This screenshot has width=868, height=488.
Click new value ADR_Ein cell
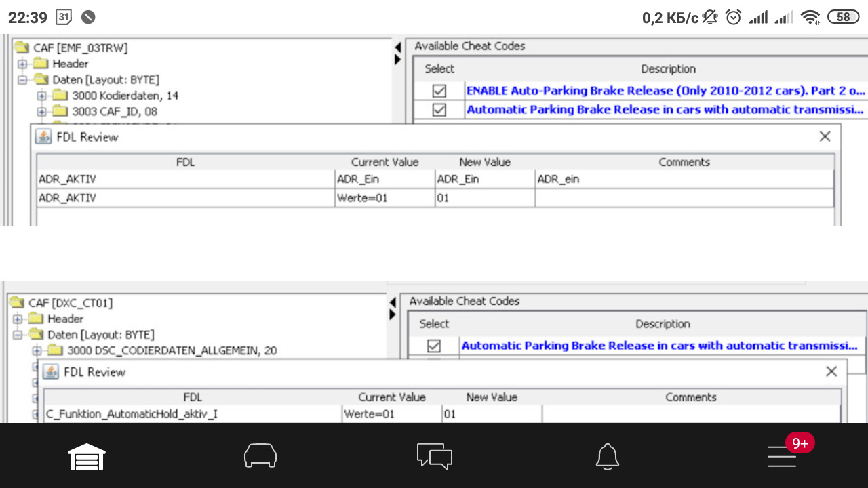(485, 180)
